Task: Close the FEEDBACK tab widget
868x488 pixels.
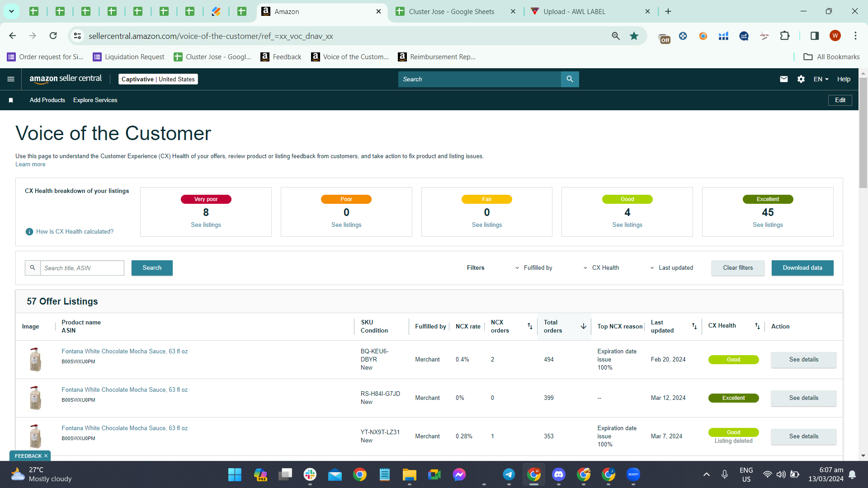Action: click(46, 456)
